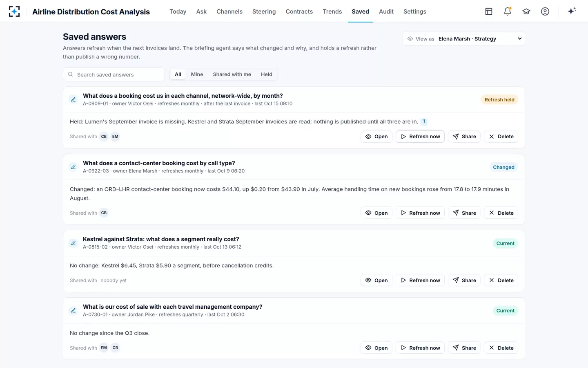Delete the contact-center booking cost answer
The width and height of the screenshot is (588, 368).
(501, 213)
